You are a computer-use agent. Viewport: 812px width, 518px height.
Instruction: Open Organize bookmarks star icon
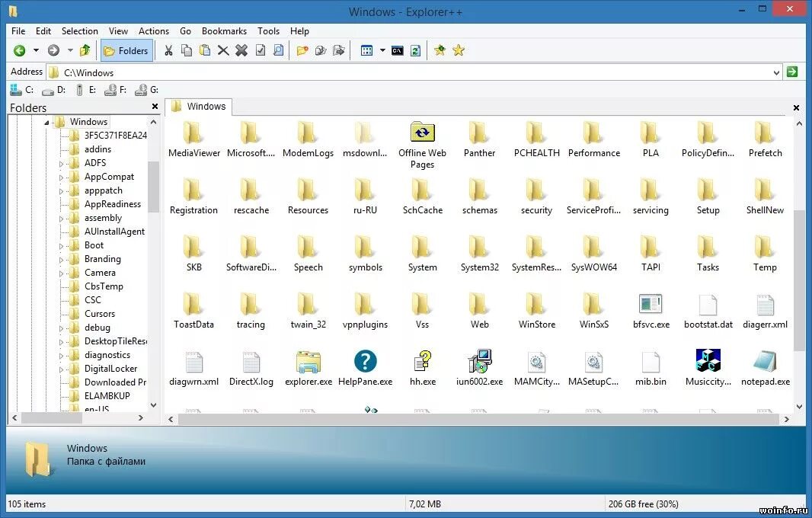(459, 50)
